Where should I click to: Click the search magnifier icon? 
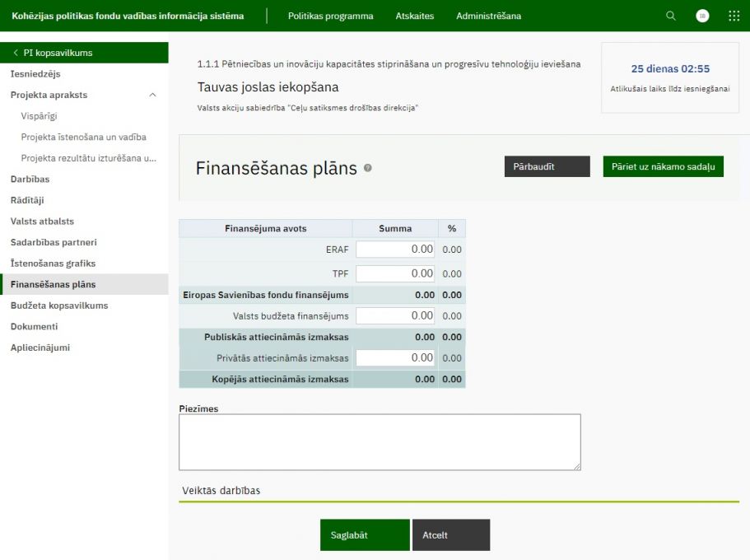[671, 16]
